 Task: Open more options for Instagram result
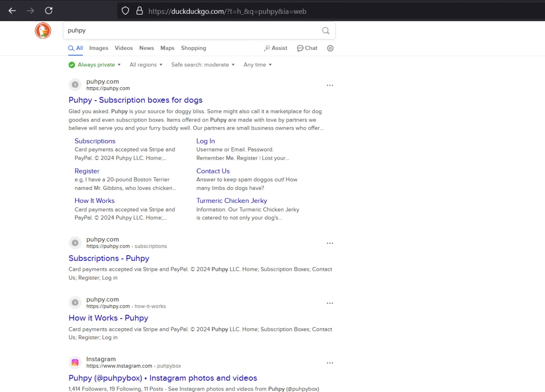coord(330,363)
